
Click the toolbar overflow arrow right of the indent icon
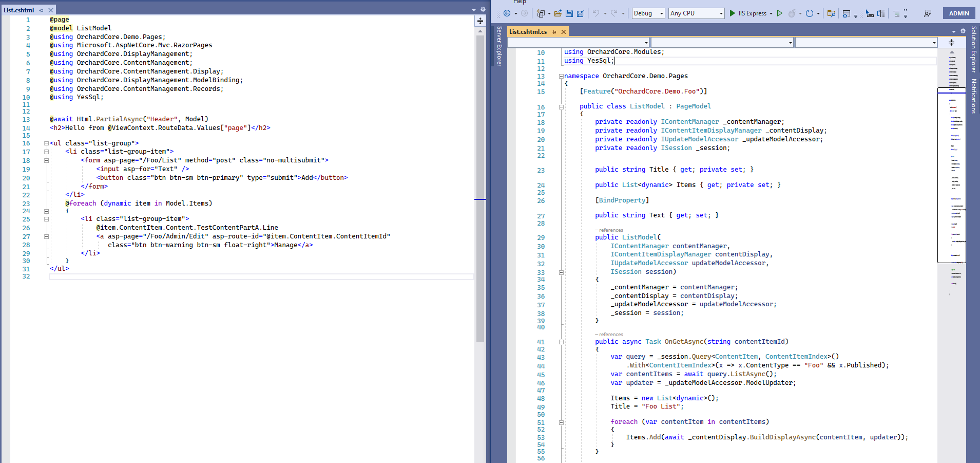pyautogui.click(x=906, y=13)
